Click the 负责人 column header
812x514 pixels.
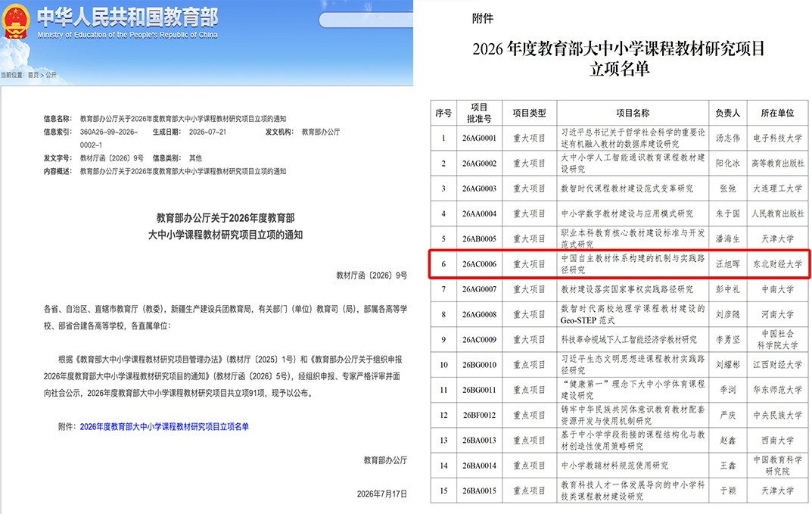(x=727, y=113)
